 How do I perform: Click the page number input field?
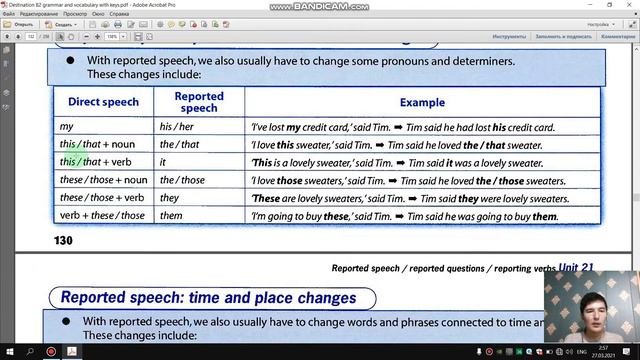pyautogui.click(x=31, y=37)
